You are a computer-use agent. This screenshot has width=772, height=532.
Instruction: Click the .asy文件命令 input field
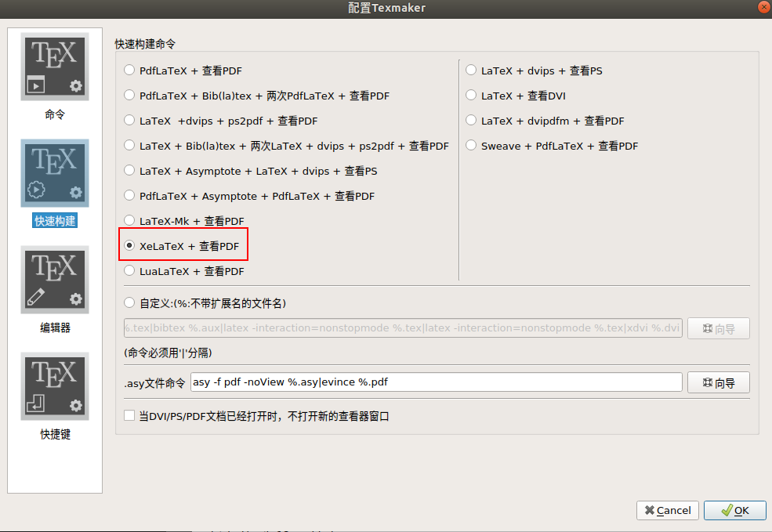[x=437, y=382]
